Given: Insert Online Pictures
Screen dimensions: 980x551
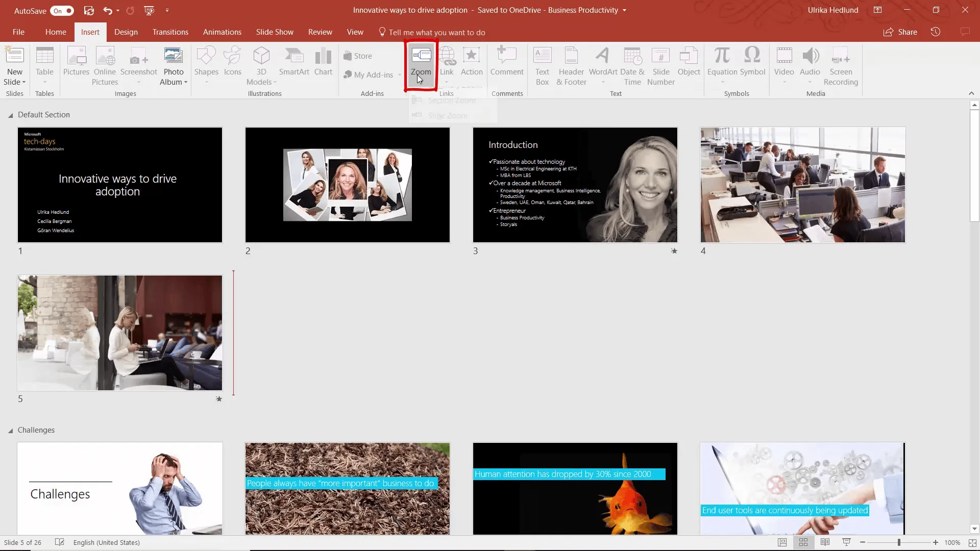Looking at the screenshot, I should point(105,65).
